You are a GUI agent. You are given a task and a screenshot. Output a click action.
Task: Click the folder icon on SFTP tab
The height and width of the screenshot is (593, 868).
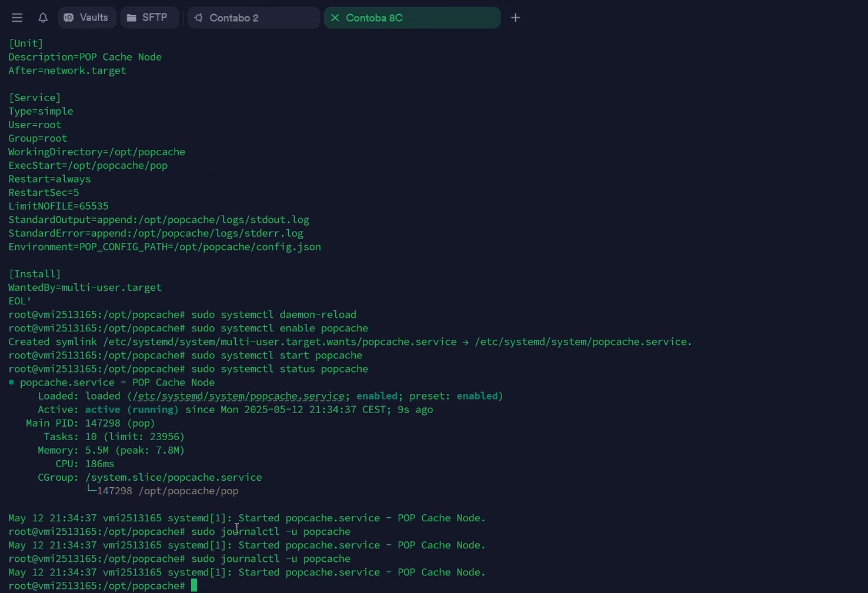132,18
